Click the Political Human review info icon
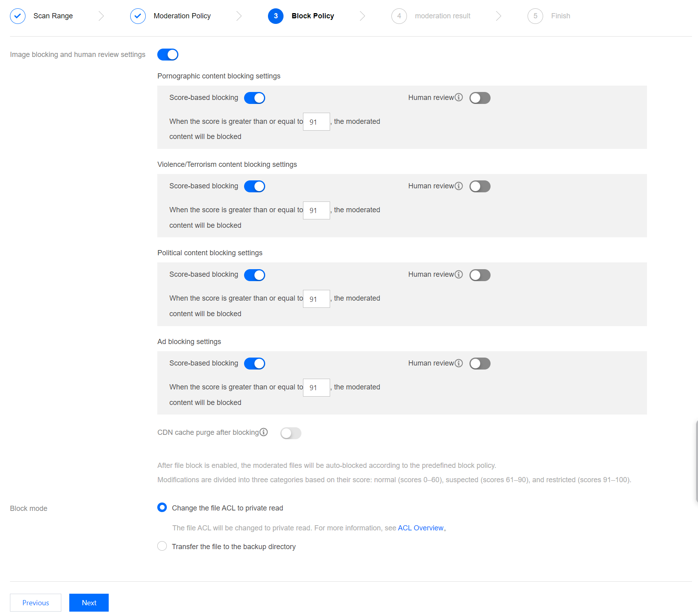698x616 pixels. 459,274
